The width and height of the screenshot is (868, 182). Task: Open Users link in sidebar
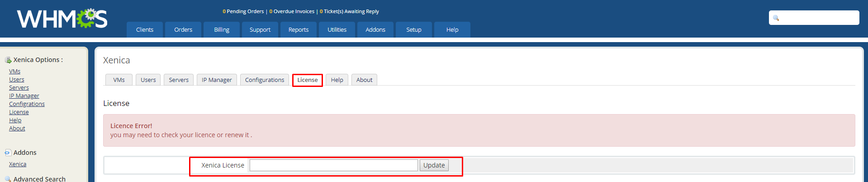17,79
